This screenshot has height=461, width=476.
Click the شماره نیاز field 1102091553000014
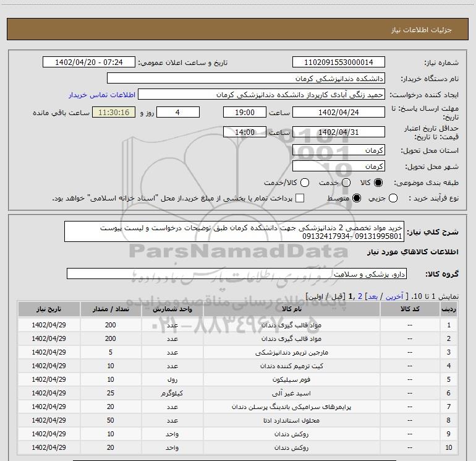click(x=339, y=62)
